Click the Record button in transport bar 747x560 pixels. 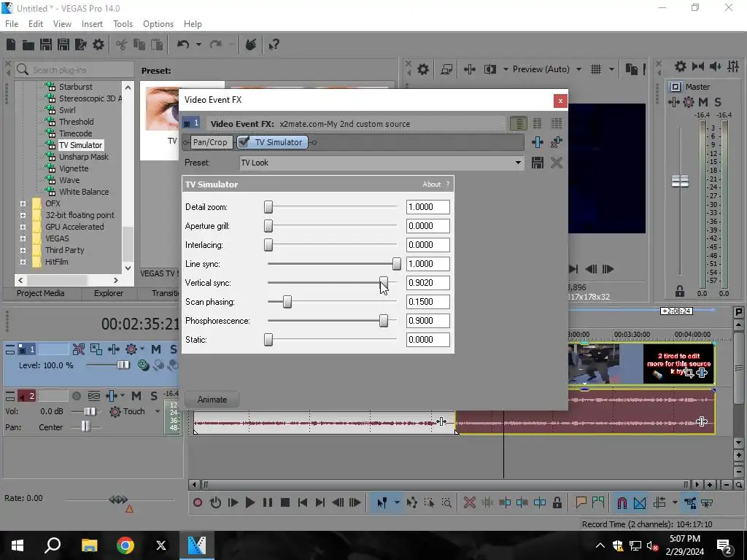pos(198,502)
